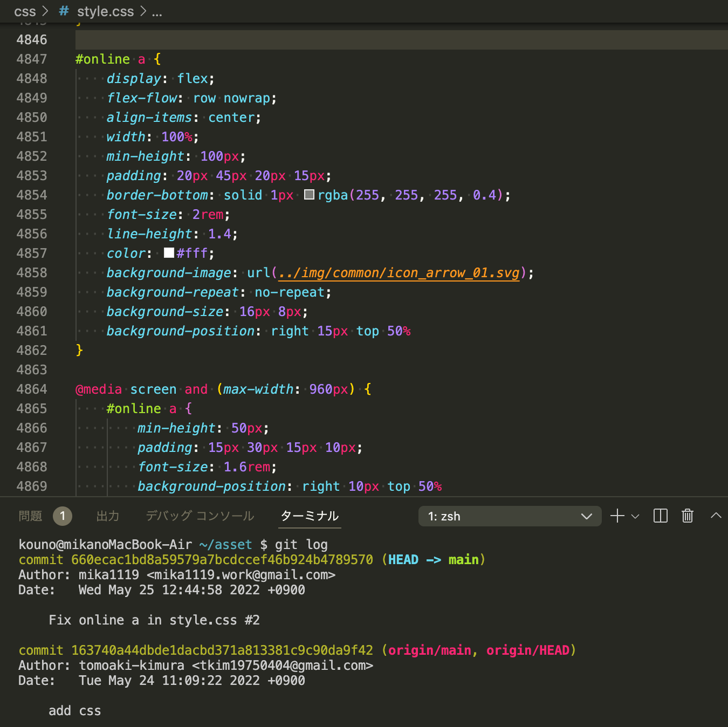Screen dimensions: 728x727
Task: Open the 1: zsh terminal selector dropdown
Action: pos(509,516)
